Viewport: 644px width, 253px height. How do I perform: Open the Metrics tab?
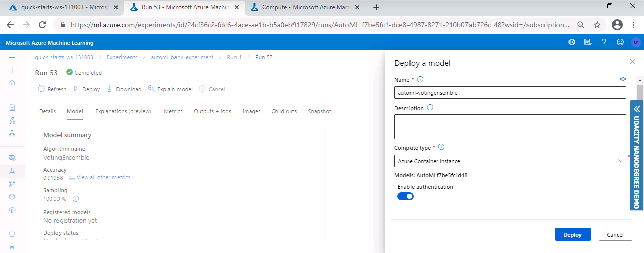pyautogui.click(x=173, y=111)
